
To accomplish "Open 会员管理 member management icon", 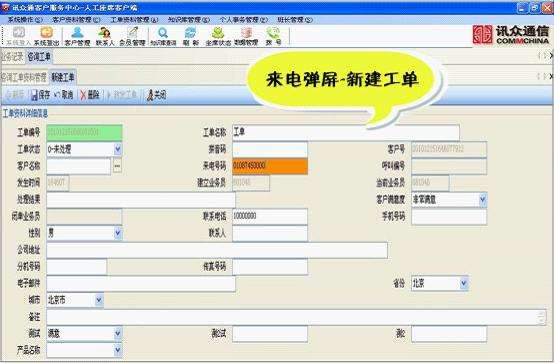I will tap(132, 36).
